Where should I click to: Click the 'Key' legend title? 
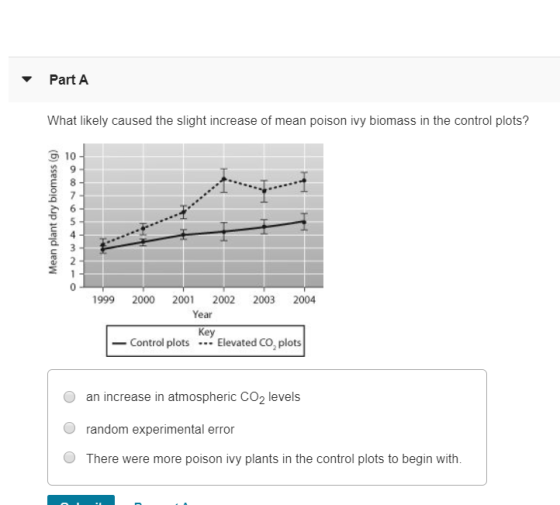206,332
